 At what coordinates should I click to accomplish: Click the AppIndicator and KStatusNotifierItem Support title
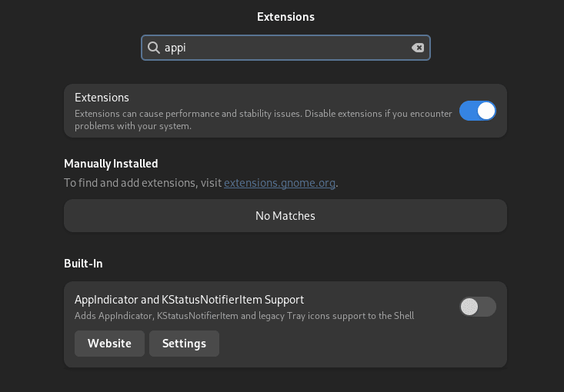click(x=189, y=300)
